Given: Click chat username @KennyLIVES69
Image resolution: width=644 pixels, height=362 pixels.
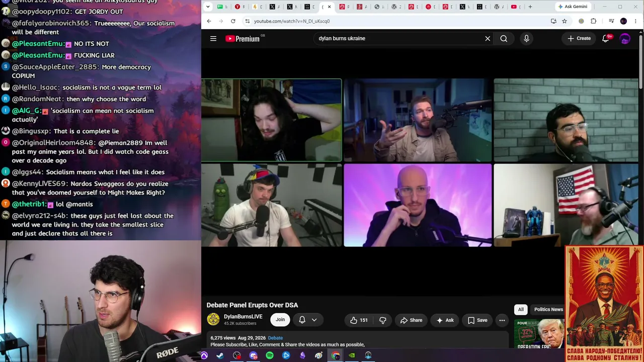Looking at the screenshot, I should (x=40, y=184).
